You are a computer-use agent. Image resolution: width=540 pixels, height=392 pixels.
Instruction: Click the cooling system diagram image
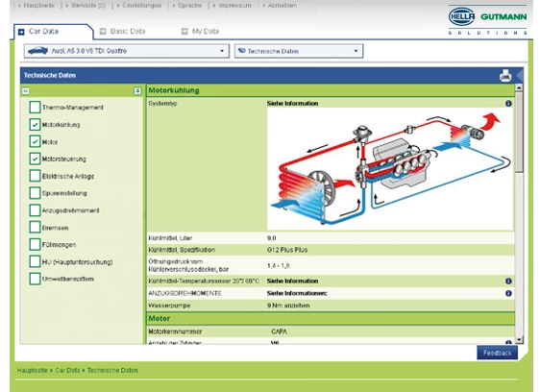[x=390, y=169]
